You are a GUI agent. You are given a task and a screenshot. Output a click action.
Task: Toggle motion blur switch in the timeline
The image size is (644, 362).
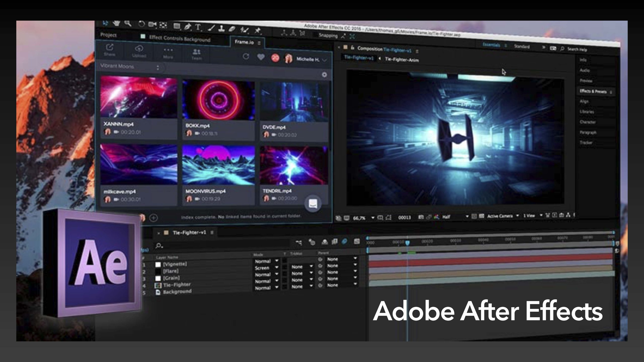(x=344, y=241)
